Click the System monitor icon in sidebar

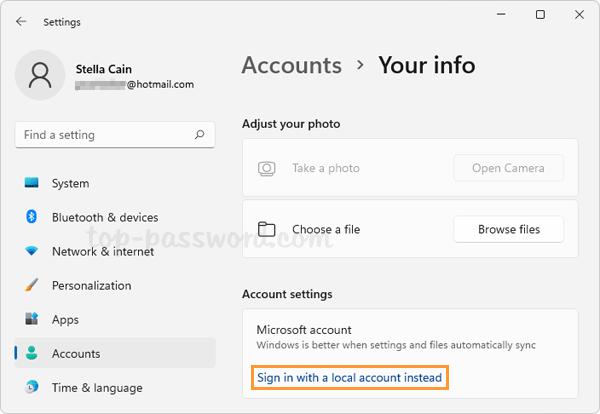coord(32,183)
